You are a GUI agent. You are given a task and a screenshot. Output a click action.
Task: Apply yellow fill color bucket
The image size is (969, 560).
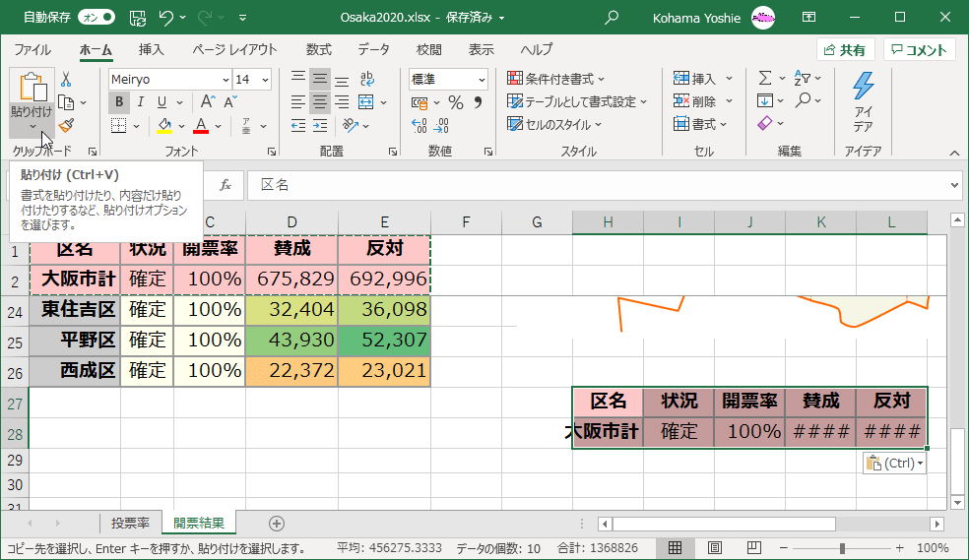(x=164, y=126)
